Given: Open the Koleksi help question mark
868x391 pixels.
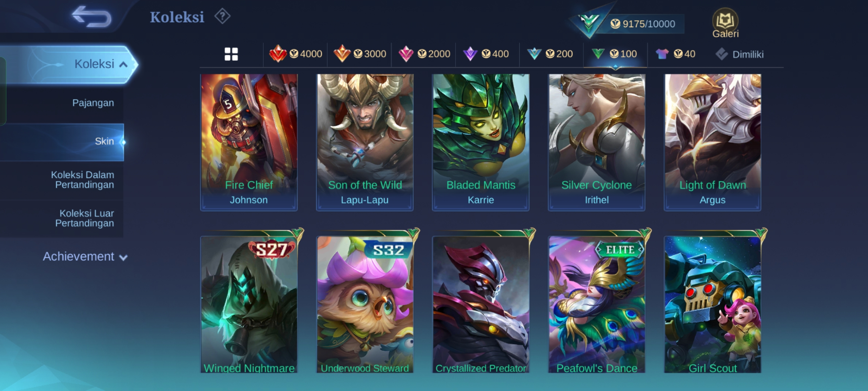Looking at the screenshot, I should pos(222,16).
